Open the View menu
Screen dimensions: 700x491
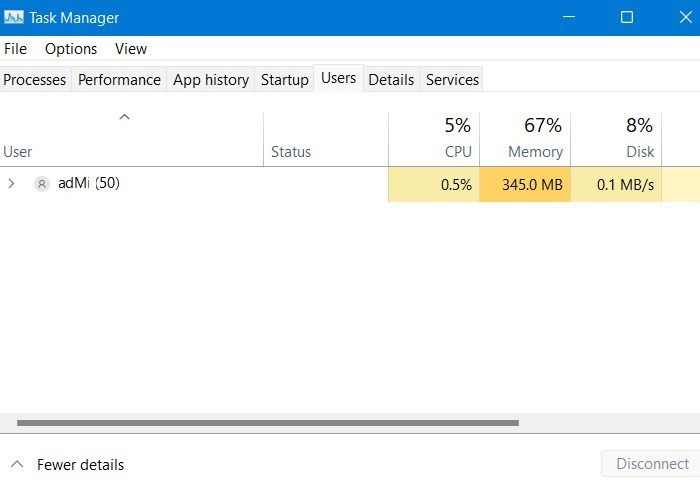[x=130, y=48]
